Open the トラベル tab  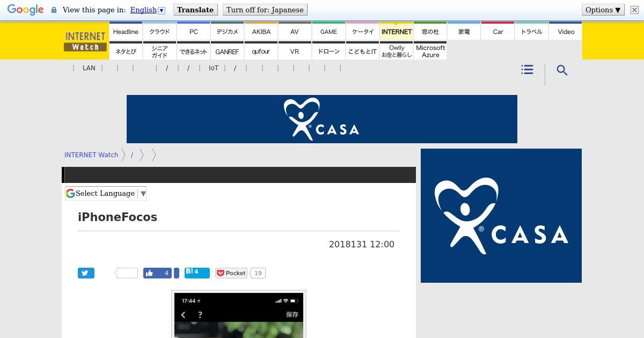point(532,32)
